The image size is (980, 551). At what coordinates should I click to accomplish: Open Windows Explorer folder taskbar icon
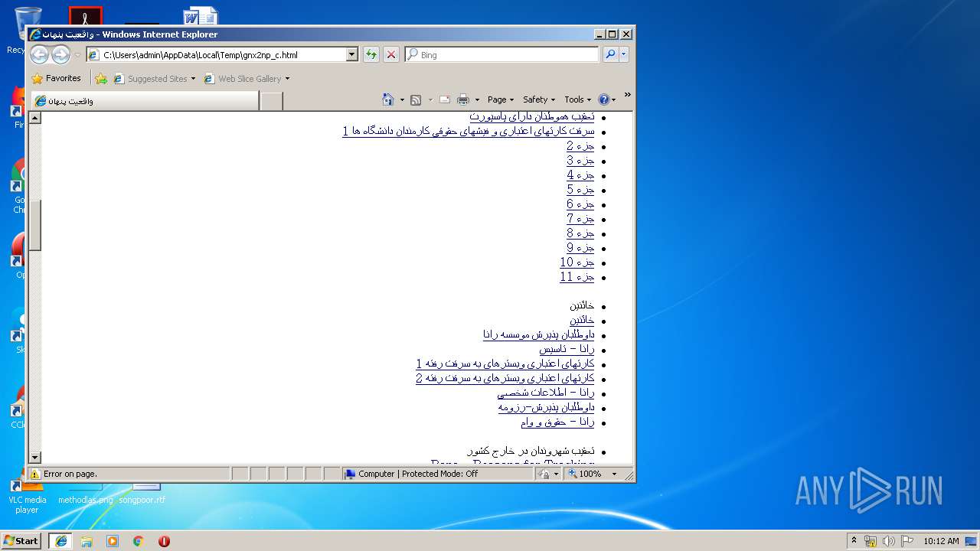tap(87, 541)
